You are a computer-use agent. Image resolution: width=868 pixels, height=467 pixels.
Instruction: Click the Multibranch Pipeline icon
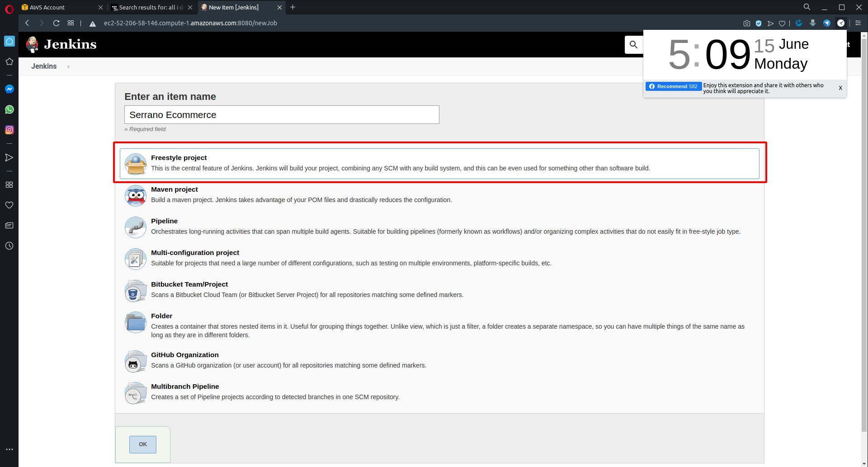tap(136, 392)
